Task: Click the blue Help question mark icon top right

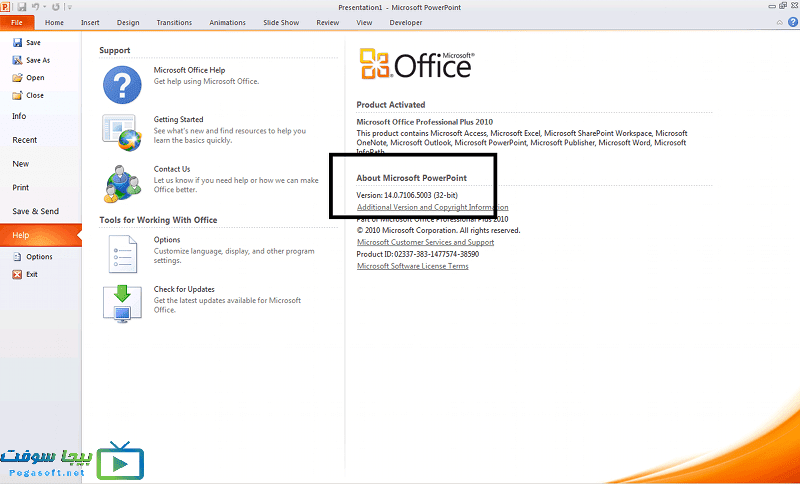Action: 793,22
